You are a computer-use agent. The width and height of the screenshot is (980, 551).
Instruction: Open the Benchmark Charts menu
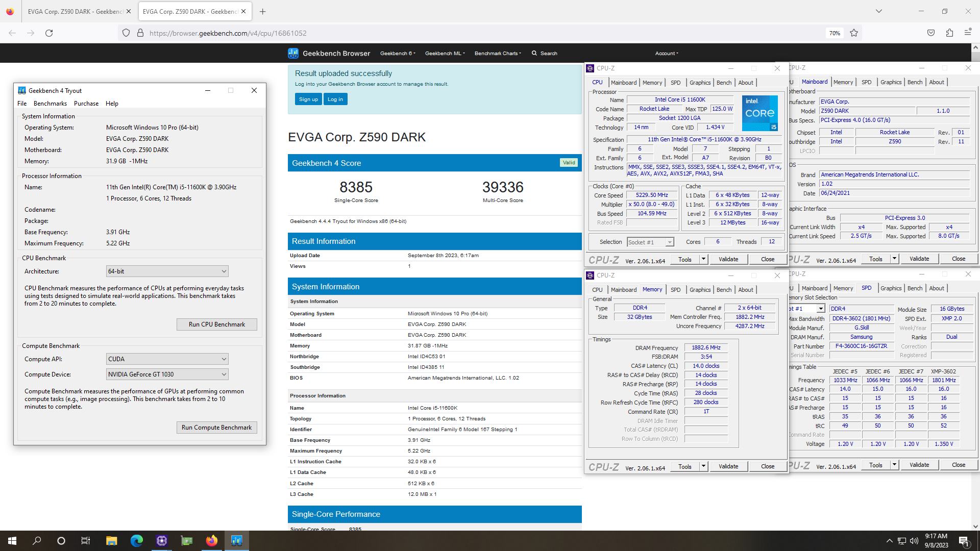[x=498, y=53]
